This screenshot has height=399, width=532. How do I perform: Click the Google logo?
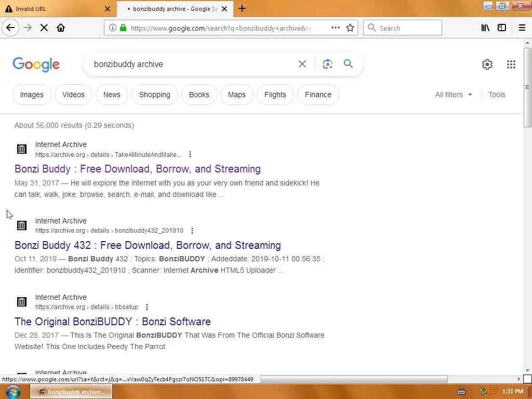pyautogui.click(x=36, y=64)
